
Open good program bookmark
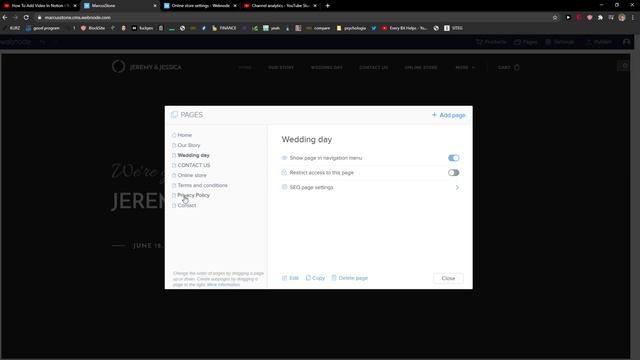coord(42,28)
